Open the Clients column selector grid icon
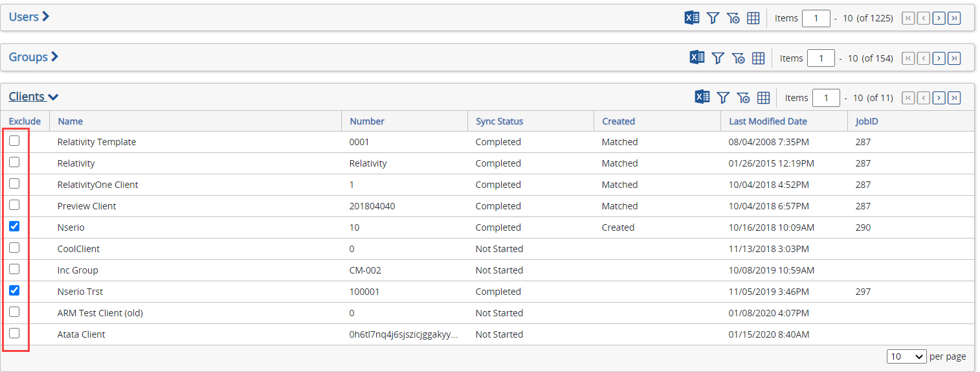 point(763,97)
